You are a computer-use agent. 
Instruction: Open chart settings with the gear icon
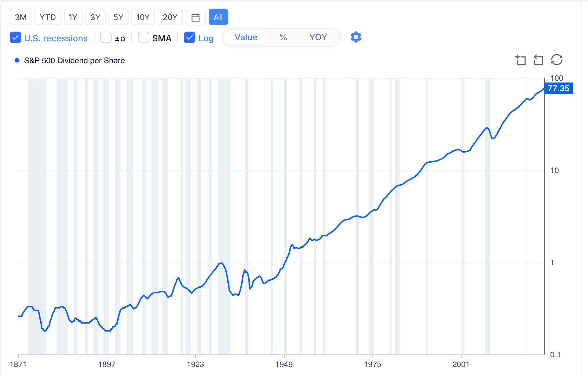[356, 37]
